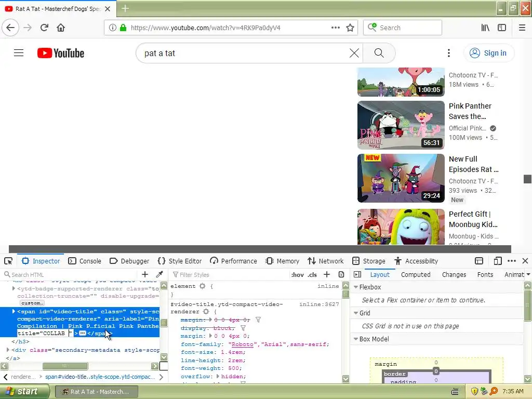This screenshot has height=399, width=532.
Task: Click the custom… badge in markup
Action: (32, 303)
